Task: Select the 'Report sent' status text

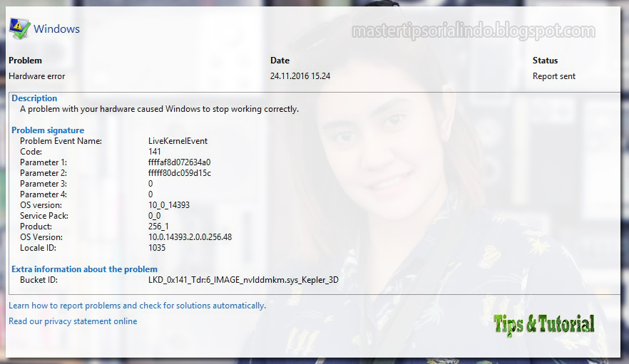Action: tap(554, 76)
